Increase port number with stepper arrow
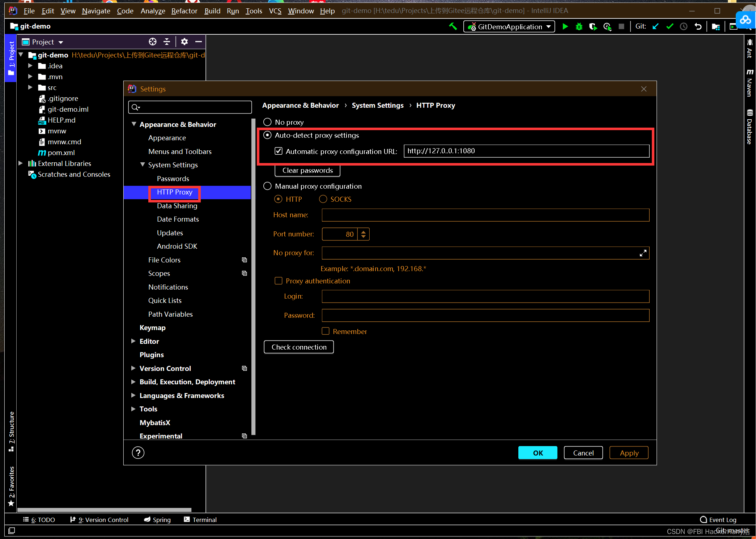756x539 pixels. pyautogui.click(x=364, y=232)
